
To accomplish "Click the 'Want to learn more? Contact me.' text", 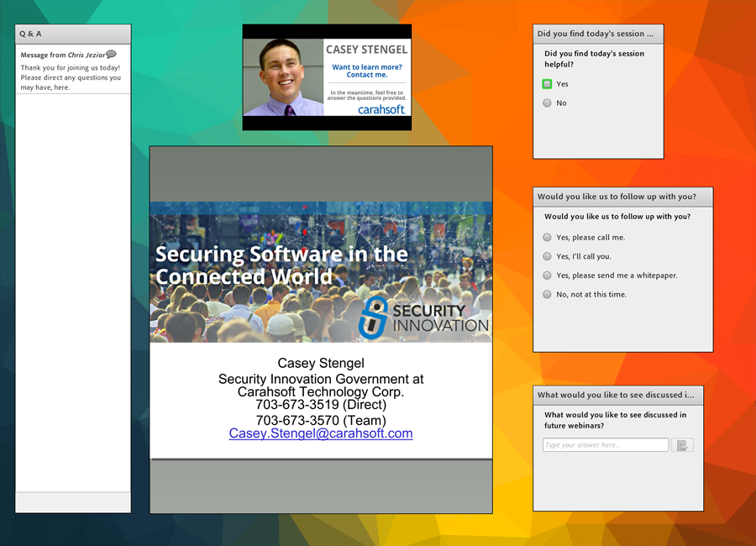I will point(367,71).
